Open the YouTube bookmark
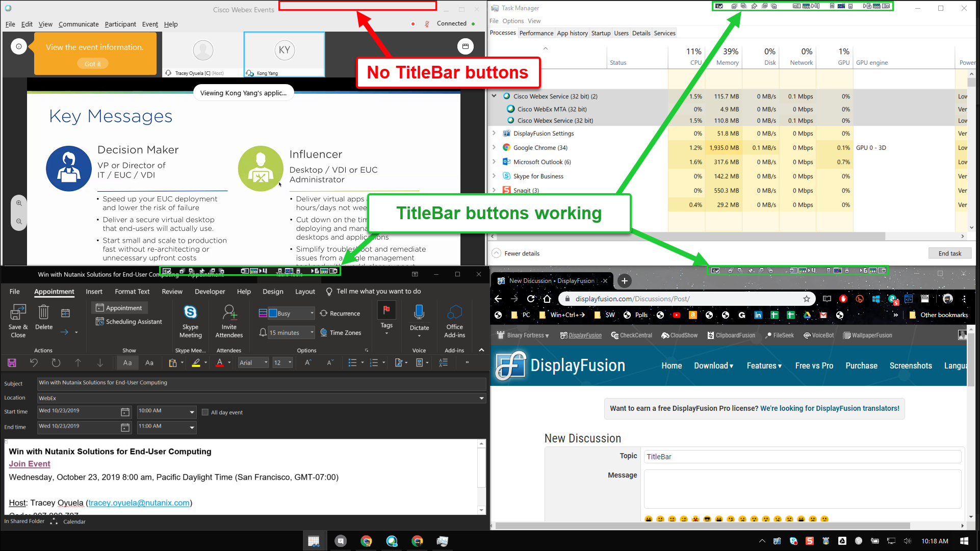Image resolution: width=980 pixels, height=551 pixels. pyautogui.click(x=677, y=315)
